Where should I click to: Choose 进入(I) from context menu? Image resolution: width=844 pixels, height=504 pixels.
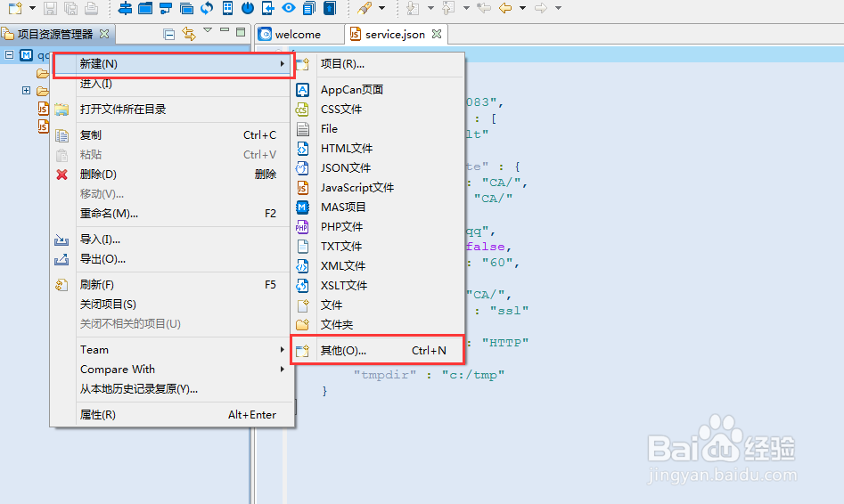coord(172,84)
